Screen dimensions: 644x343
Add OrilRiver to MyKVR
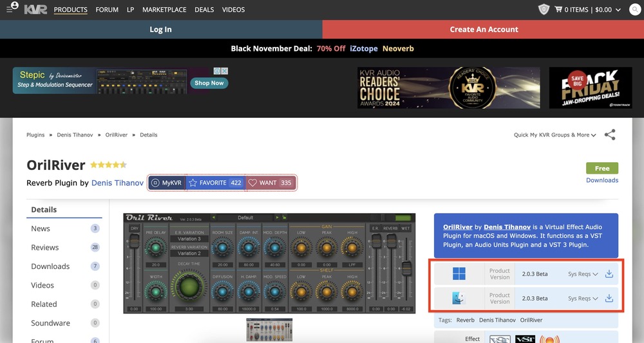[167, 183]
